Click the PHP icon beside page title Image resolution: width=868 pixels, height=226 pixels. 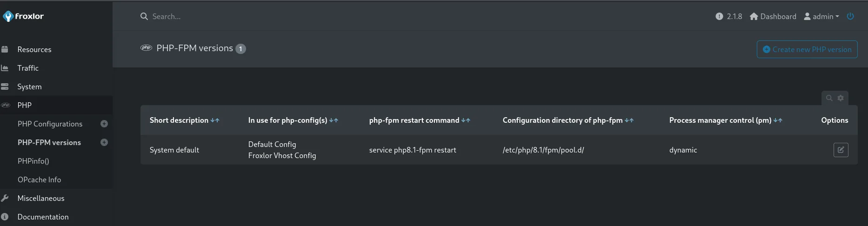(x=146, y=48)
